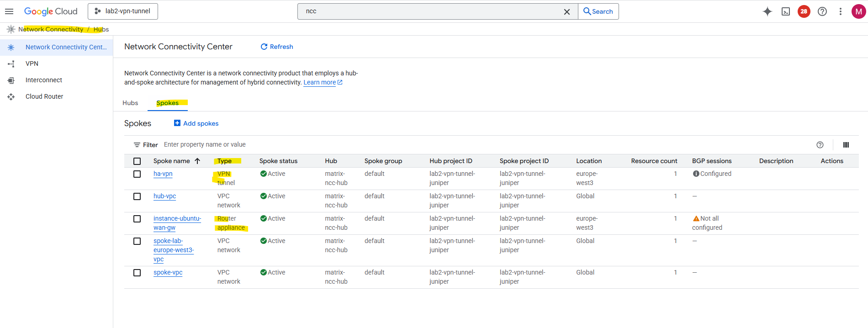Screen dimensions: 868x328
Task: Click the table filter help icon
Action: [820, 145]
